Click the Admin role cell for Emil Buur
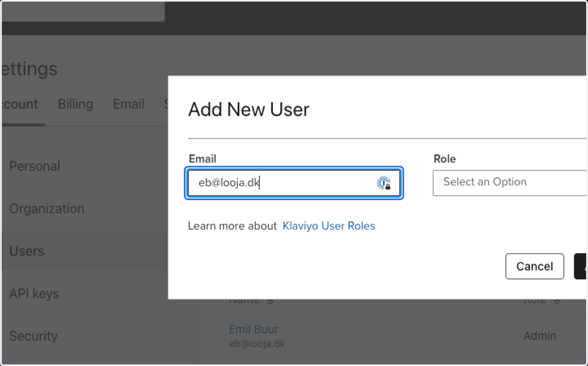588x366 pixels. (539, 336)
